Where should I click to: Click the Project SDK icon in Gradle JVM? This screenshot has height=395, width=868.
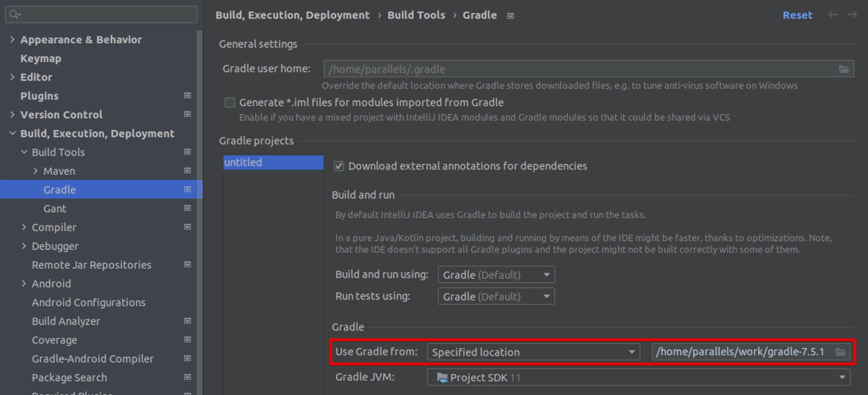[442, 378]
